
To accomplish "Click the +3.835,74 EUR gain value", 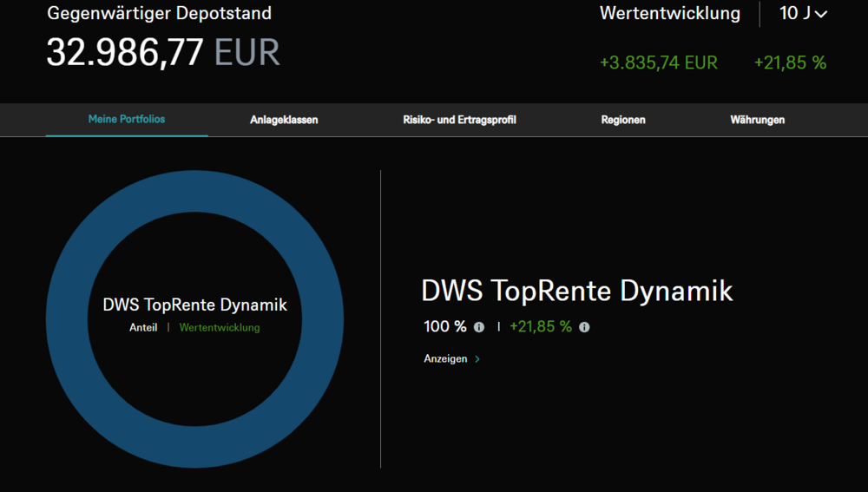I will [659, 62].
